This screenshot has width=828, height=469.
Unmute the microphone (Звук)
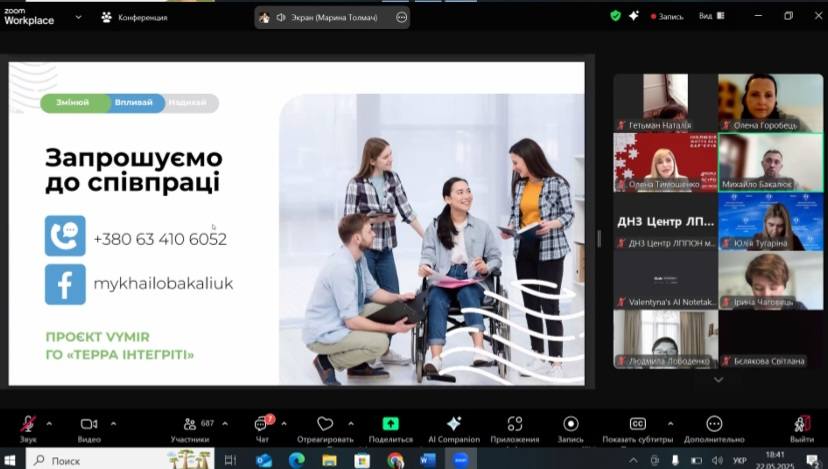click(28, 424)
